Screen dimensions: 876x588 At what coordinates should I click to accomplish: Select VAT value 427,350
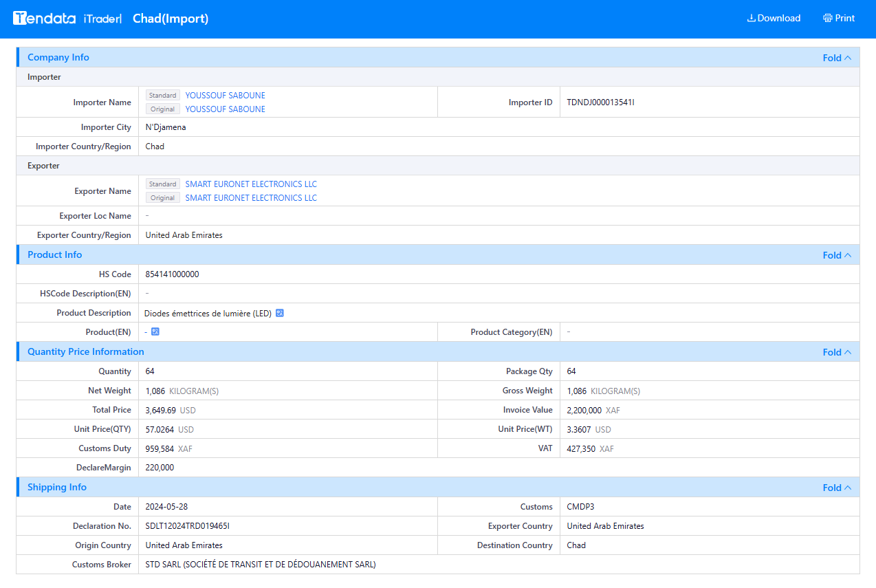click(581, 448)
